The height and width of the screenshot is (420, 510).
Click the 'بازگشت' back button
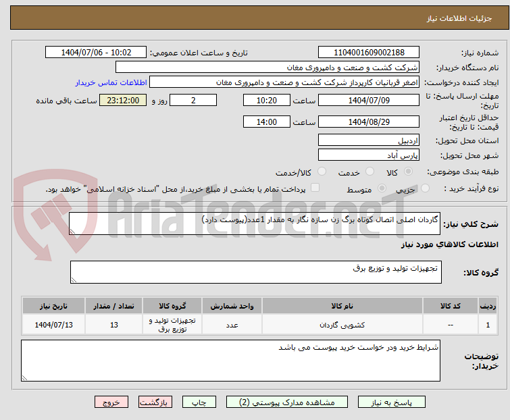156,402
